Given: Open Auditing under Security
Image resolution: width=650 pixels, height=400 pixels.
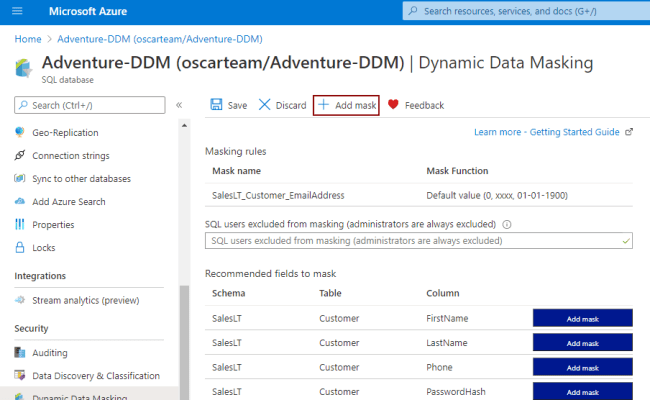Looking at the screenshot, I should (x=50, y=353).
